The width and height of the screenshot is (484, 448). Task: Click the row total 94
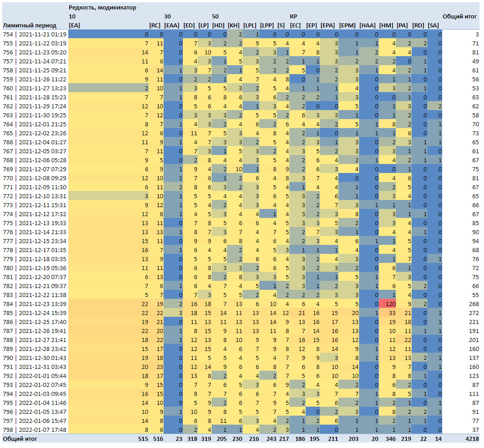[475, 241]
